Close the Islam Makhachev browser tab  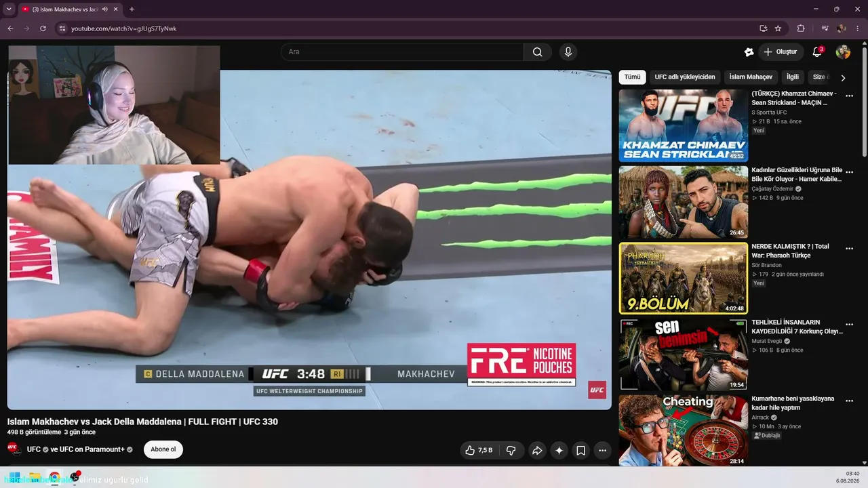click(116, 9)
